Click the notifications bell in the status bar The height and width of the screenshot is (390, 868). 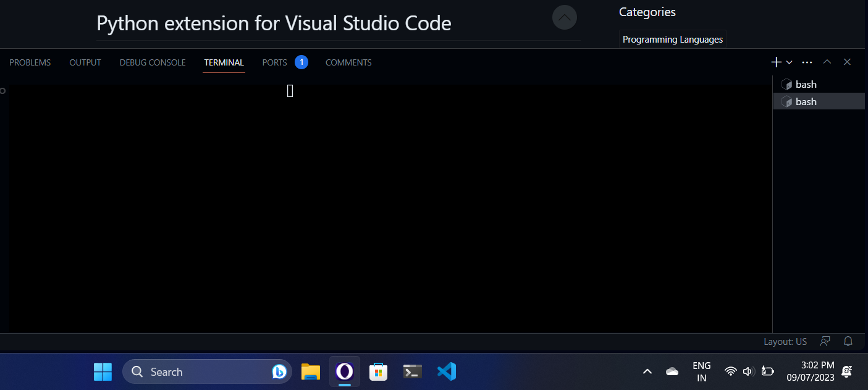click(847, 341)
